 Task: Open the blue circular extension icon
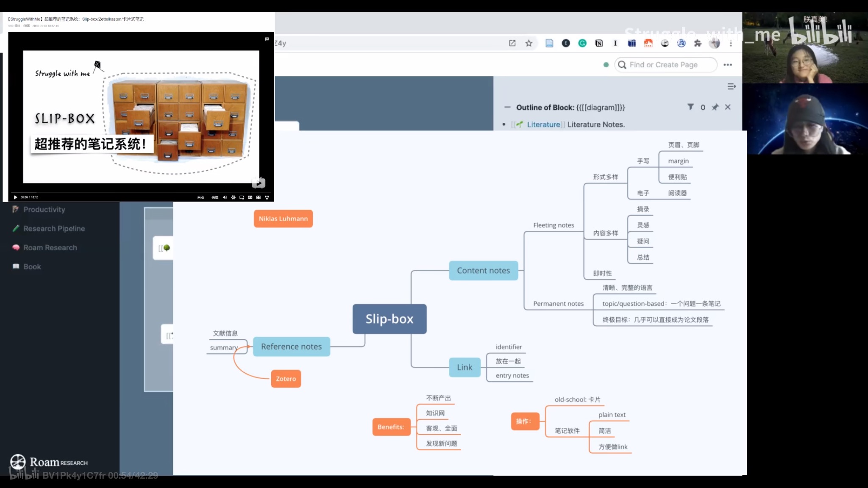682,43
